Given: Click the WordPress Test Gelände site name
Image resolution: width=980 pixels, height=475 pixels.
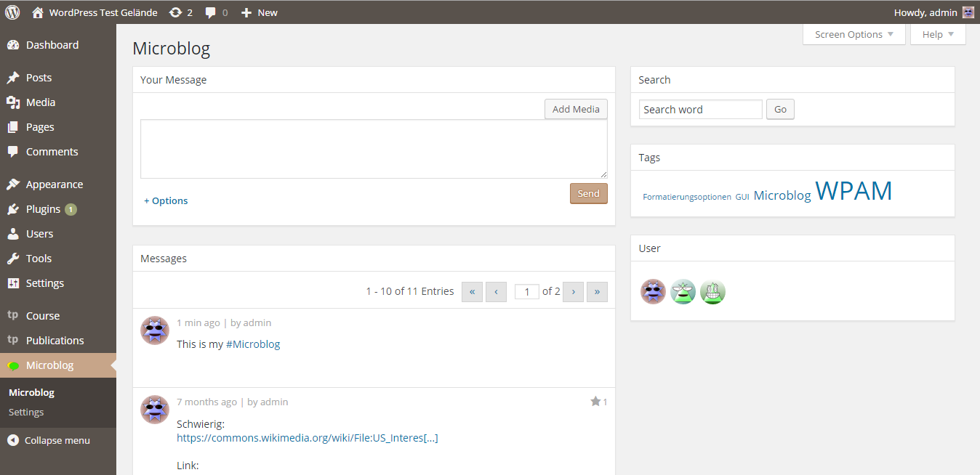Looking at the screenshot, I should [x=103, y=12].
